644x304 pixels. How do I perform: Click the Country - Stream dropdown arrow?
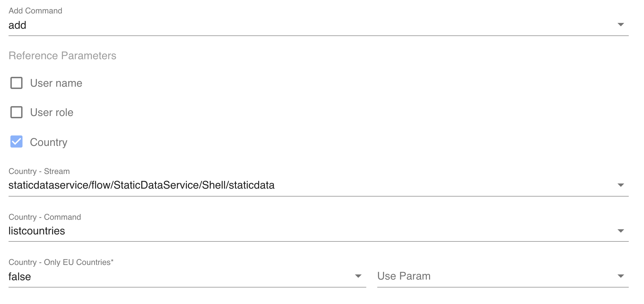(620, 185)
